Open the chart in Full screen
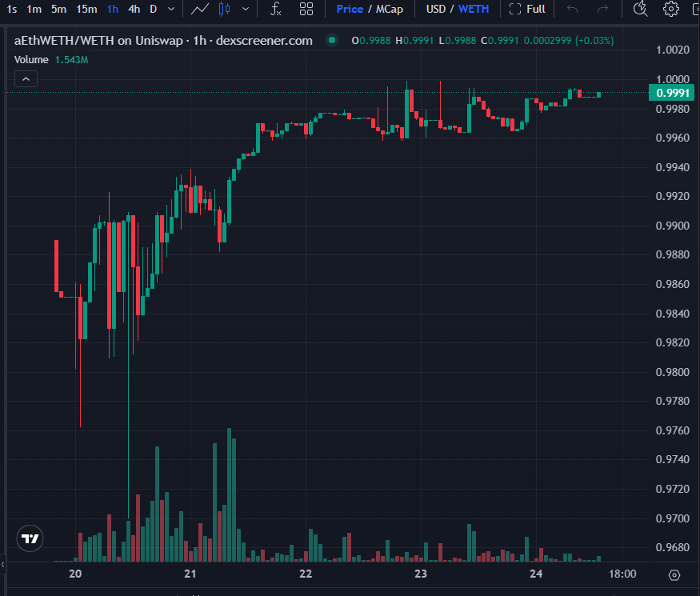 click(x=527, y=9)
